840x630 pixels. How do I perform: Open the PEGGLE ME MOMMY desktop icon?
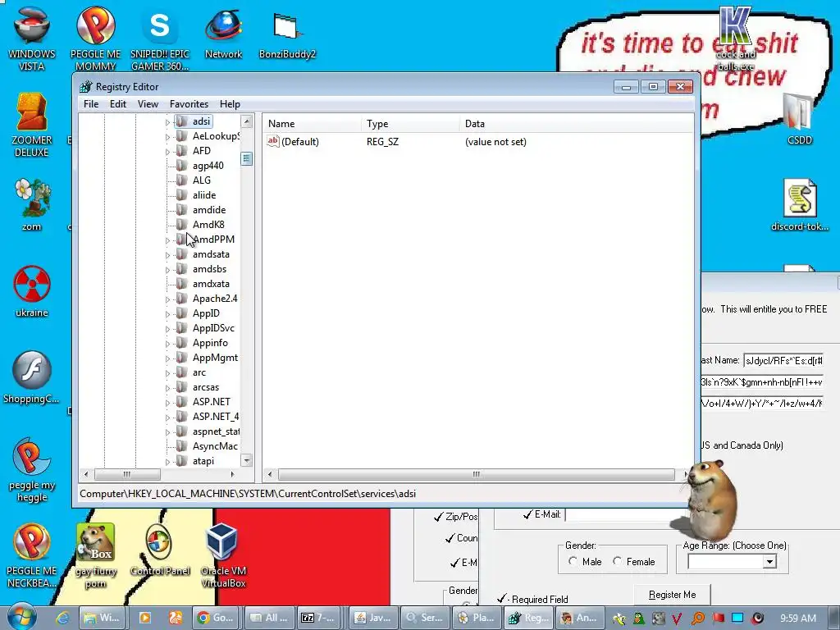tap(95, 38)
